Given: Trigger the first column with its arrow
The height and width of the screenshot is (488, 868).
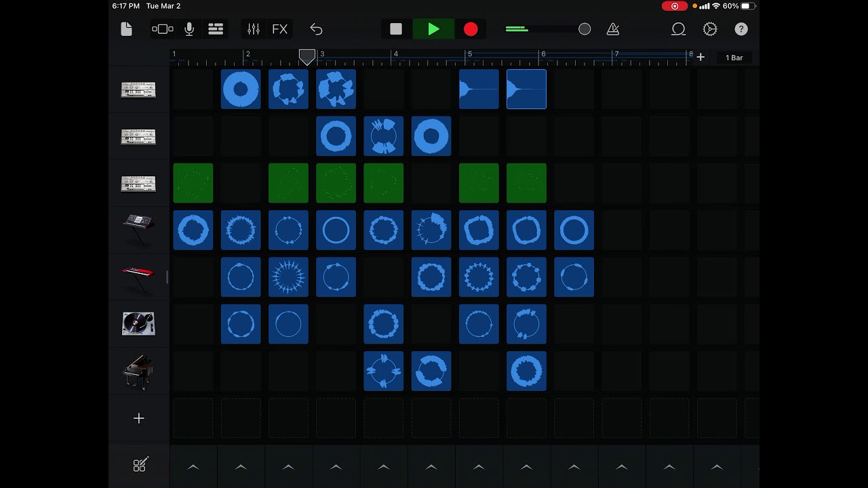Looking at the screenshot, I should click(x=193, y=467).
